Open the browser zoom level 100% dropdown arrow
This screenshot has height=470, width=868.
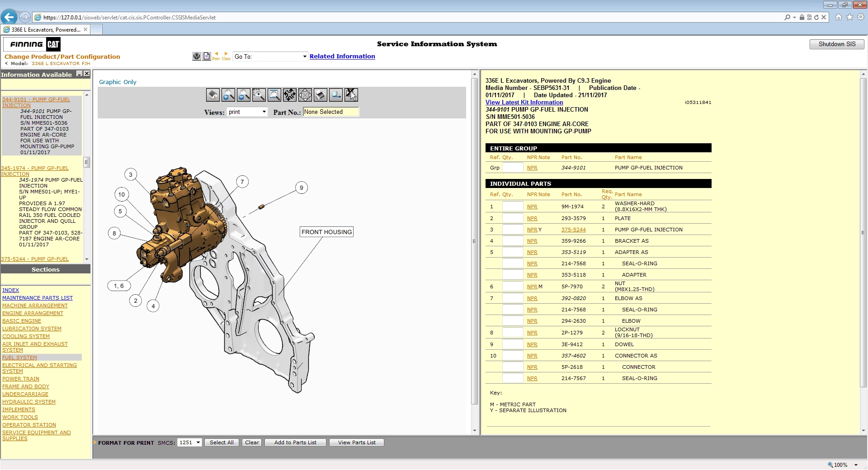pos(856,465)
